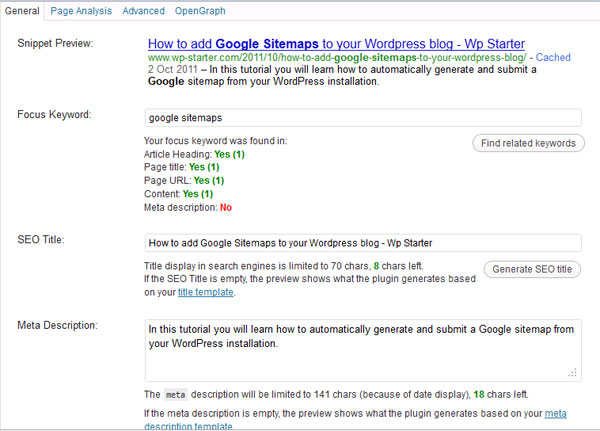Focus the Focus Keyword input field
Screen dimensions: 600x431
[362, 117]
